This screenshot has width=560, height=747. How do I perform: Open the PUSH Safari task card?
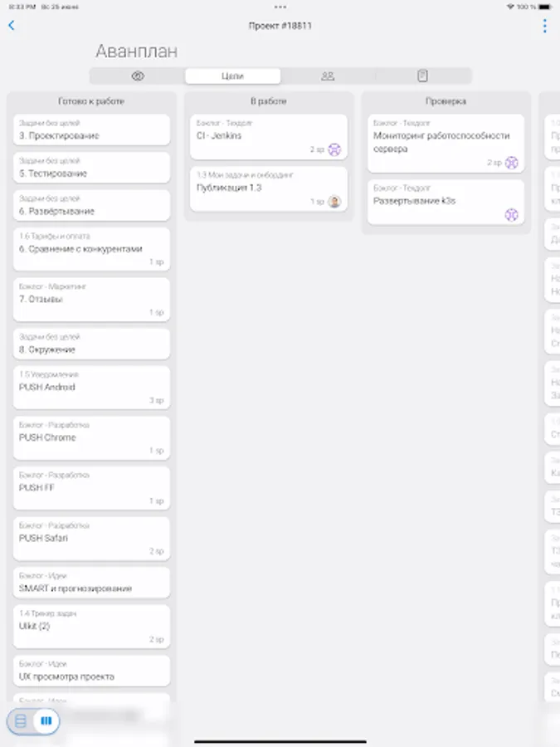coord(91,538)
